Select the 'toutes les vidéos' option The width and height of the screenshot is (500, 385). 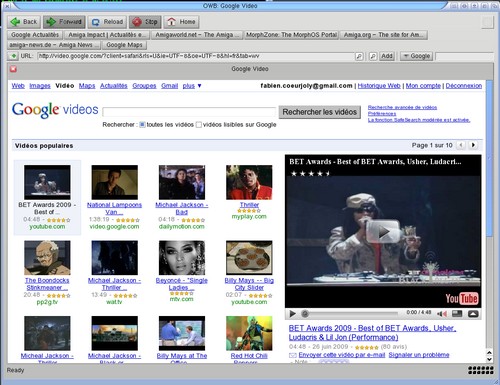142,125
